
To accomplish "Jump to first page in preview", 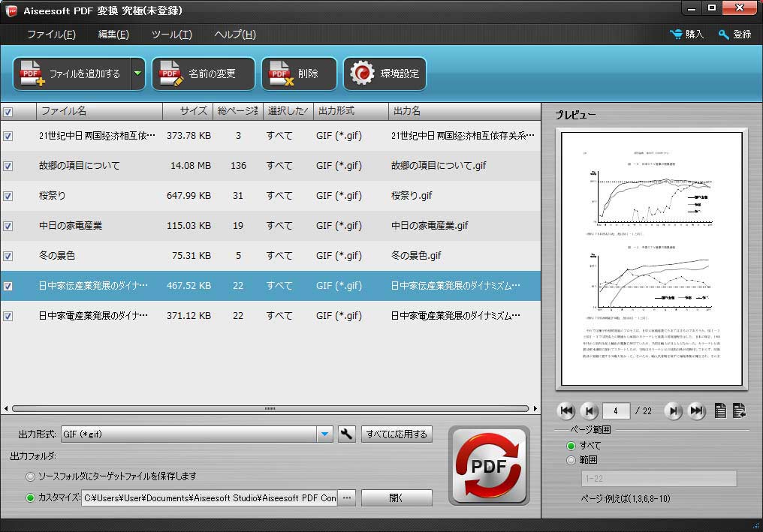I will tap(566, 410).
